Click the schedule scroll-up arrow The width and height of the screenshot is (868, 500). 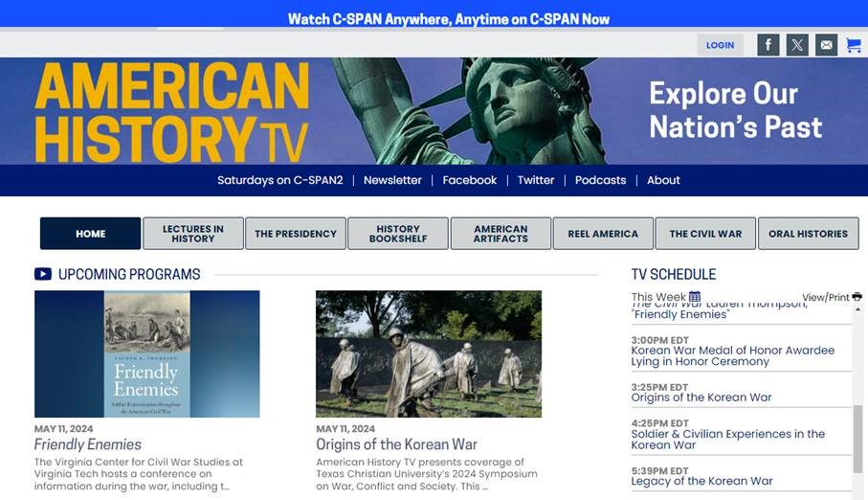click(x=857, y=309)
